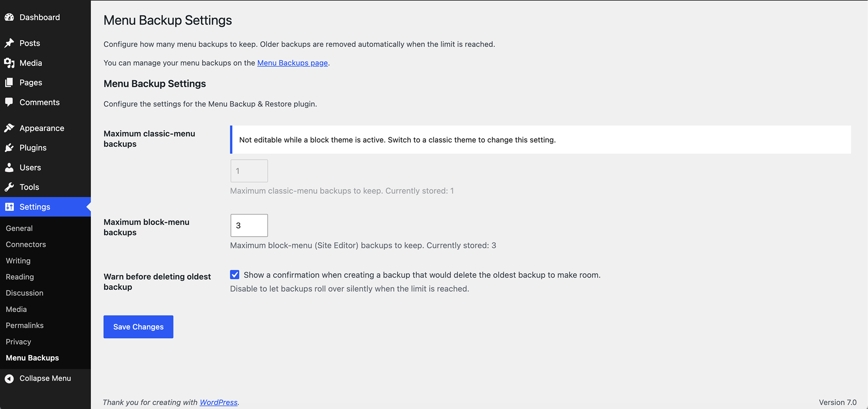
Task: Select the Media library icon
Action: click(x=9, y=63)
